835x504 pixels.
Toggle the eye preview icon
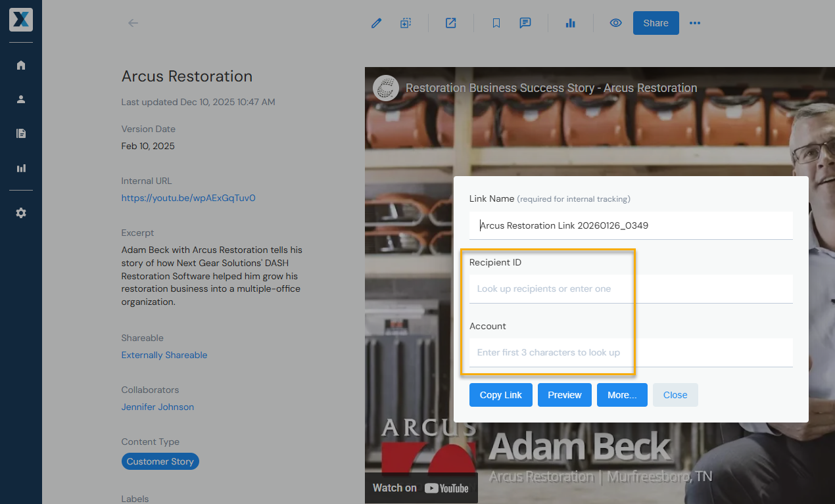click(x=615, y=23)
